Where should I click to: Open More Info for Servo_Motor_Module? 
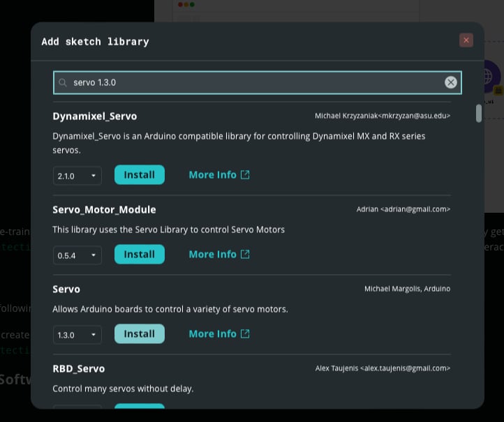219,255
